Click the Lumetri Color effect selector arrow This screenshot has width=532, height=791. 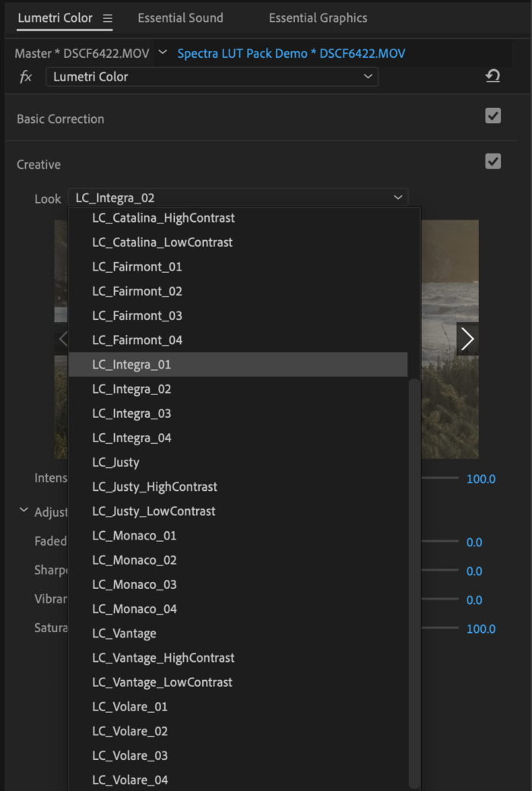pos(367,77)
